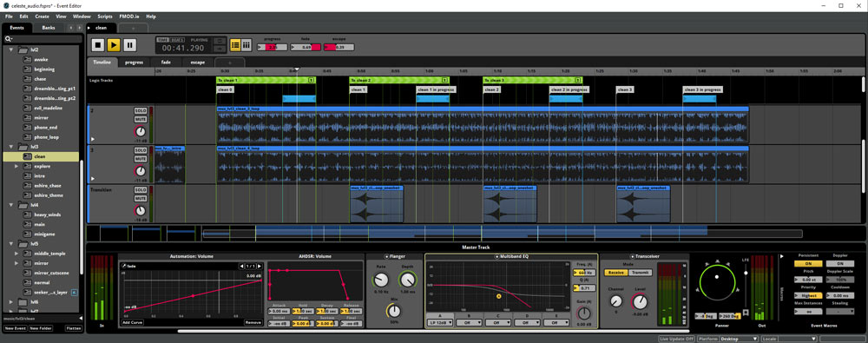This screenshot has width=868, height=343.
Task: Click the LFE vertical slider handle
Action: [746, 273]
